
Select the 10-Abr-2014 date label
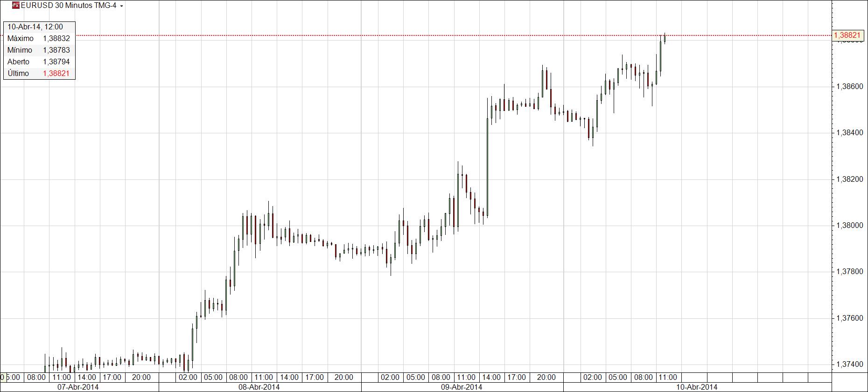tap(697, 387)
